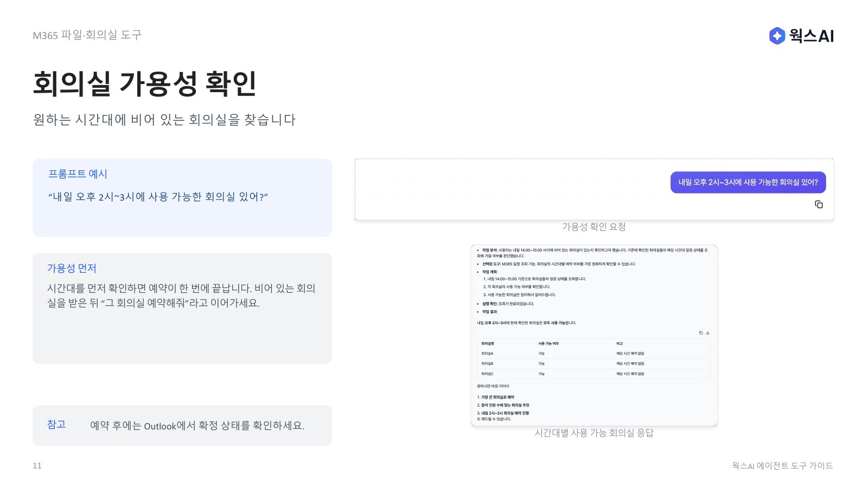Copy the user message with the copy icon
Image resolution: width=868 pixels, height=488 pixels.
click(819, 204)
